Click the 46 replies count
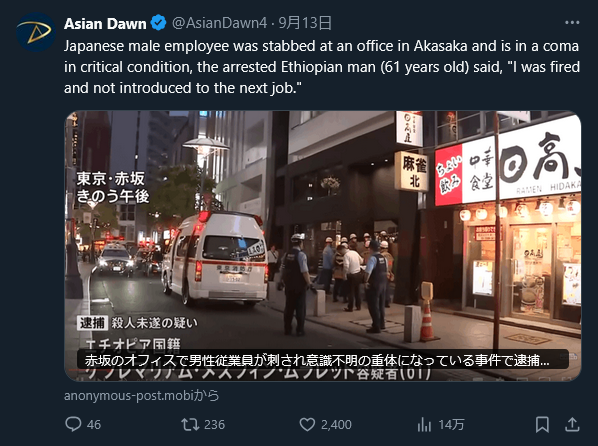 pos(94,425)
